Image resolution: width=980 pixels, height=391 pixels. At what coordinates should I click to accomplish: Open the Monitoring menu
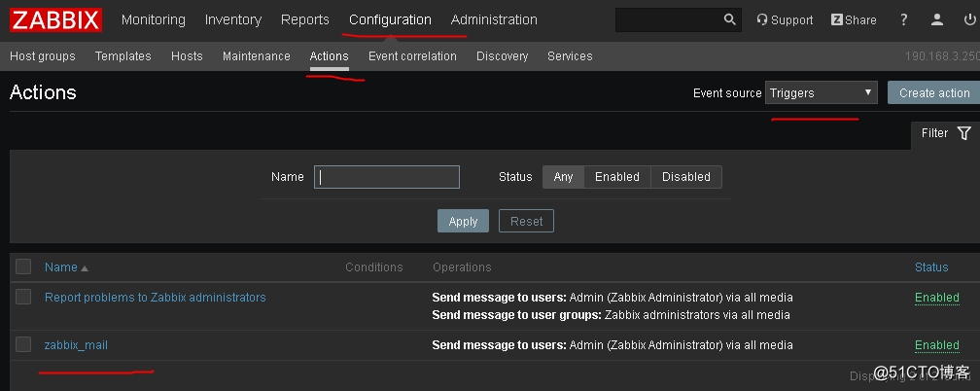tap(154, 20)
